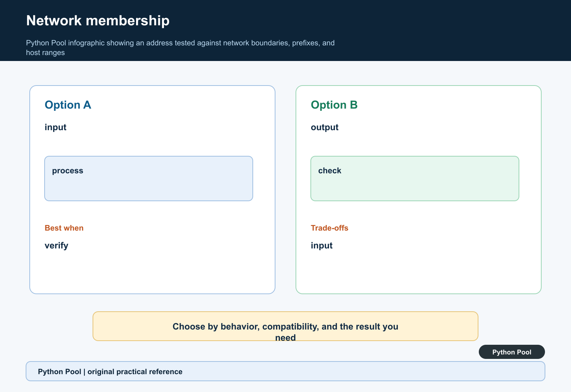Click the Best when label
This screenshot has height=392, width=571.
coord(64,228)
